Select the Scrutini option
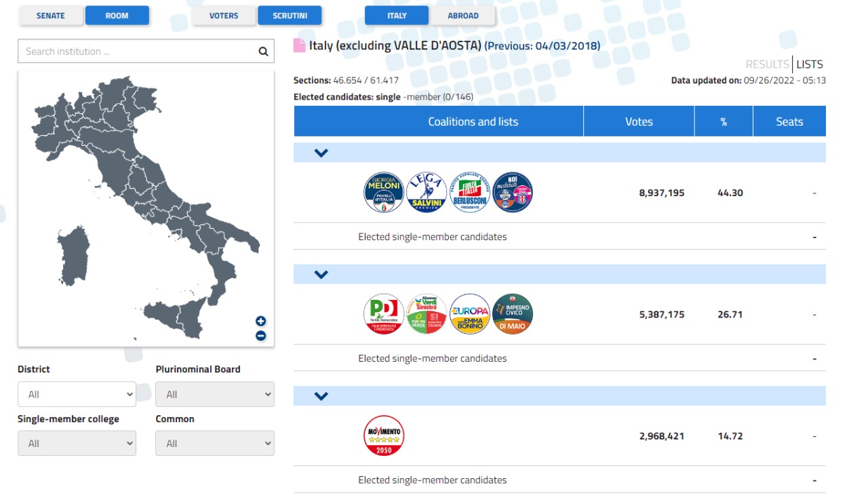The height and width of the screenshot is (498, 868). pos(290,16)
